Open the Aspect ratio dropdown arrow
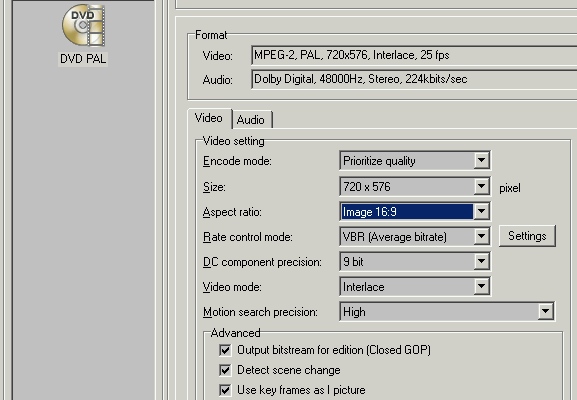This screenshot has height=400, width=577. [x=481, y=212]
